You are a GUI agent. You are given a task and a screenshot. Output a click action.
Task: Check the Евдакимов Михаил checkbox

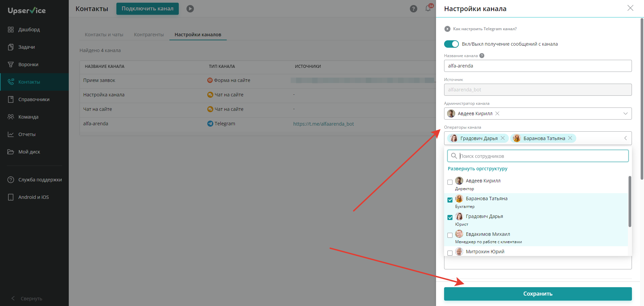(450, 235)
